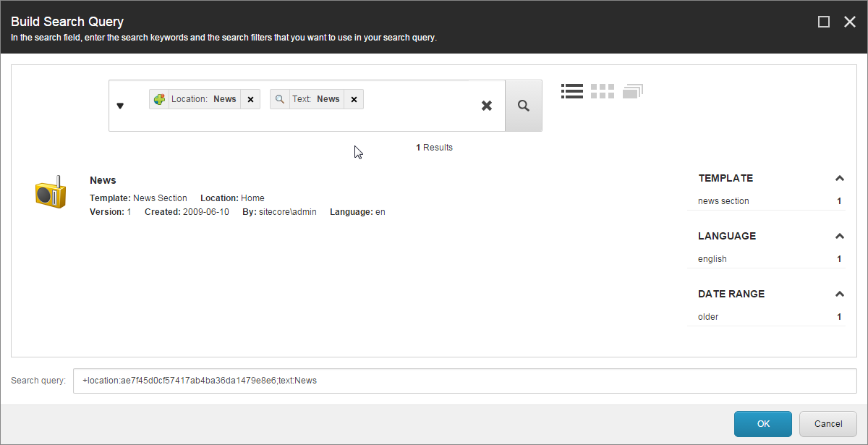Click the Text filter magnifier icon
868x445 pixels.
click(x=280, y=99)
